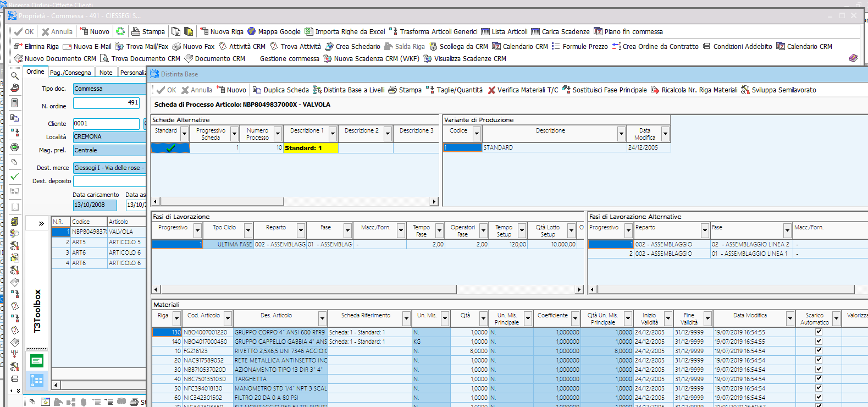
Task: Open Numero Processo column filter dropdown
Action: 278,134
